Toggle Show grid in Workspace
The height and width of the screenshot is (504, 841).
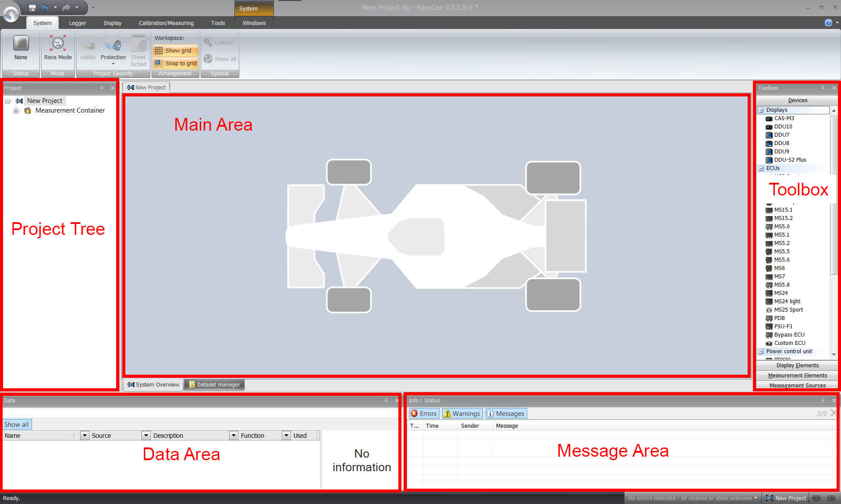click(x=175, y=51)
